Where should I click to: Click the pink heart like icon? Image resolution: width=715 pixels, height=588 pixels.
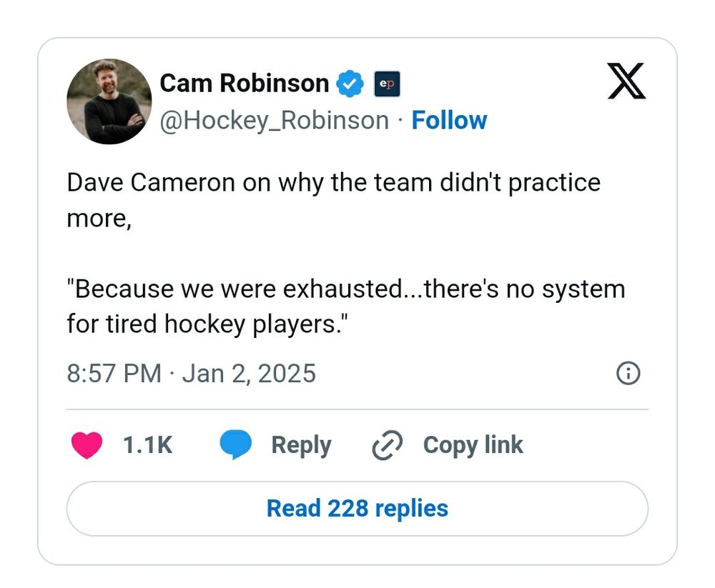[x=87, y=445]
